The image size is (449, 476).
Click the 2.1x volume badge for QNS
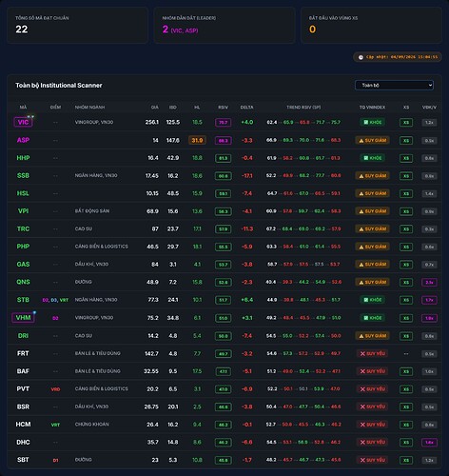click(x=429, y=283)
